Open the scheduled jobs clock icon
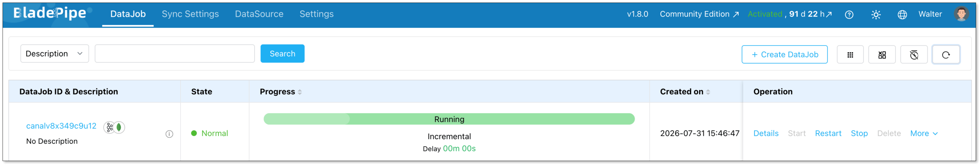This screenshot has width=980, height=165. click(914, 55)
